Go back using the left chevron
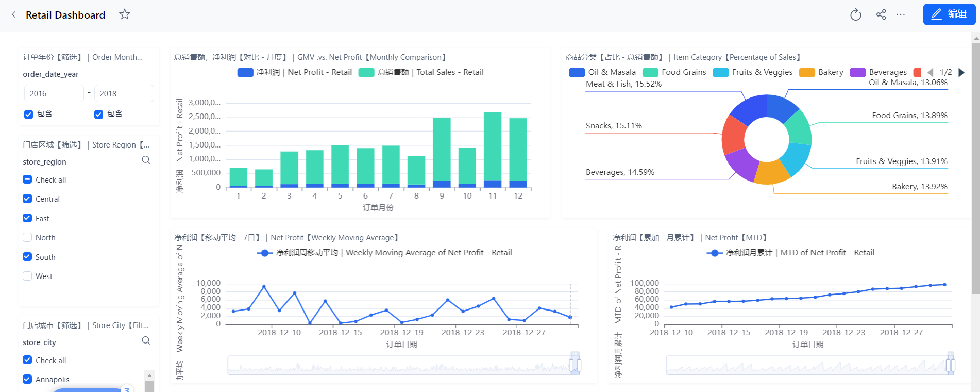Viewport: 980px width, 392px height. point(14,14)
